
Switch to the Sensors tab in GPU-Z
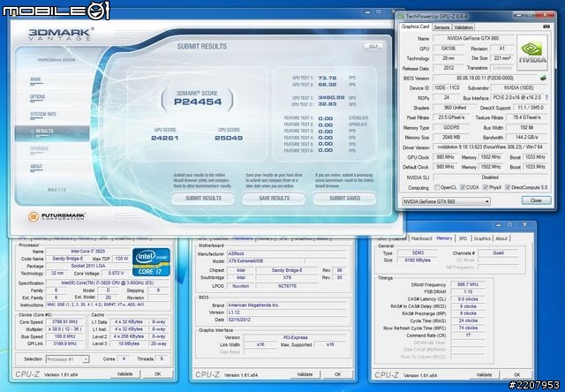(x=441, y=27)
